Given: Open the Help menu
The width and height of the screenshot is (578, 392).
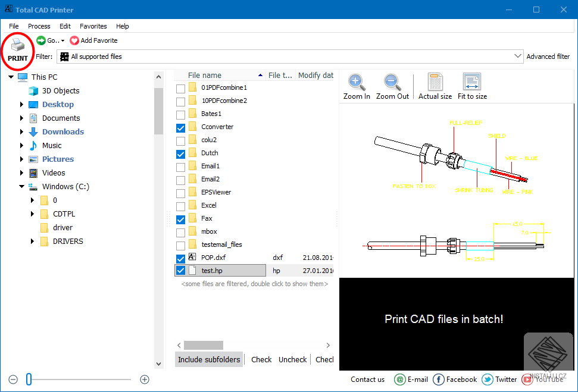Looking at the screenshot, I should click(x=123, y=26).
